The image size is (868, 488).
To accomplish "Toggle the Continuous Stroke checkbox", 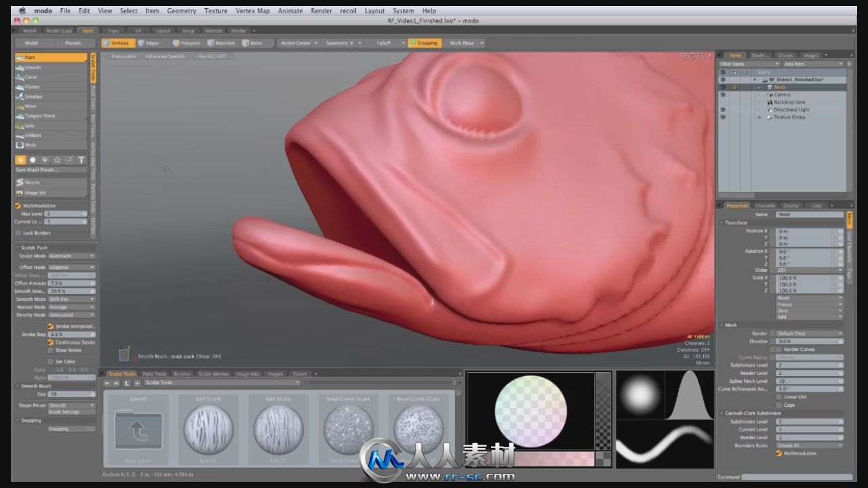I will 51,342.
